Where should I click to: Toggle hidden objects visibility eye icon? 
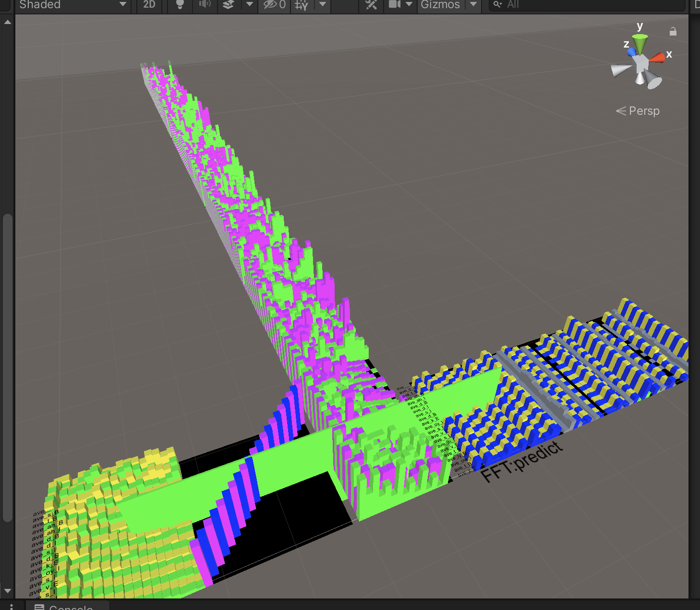click(275, 5)
